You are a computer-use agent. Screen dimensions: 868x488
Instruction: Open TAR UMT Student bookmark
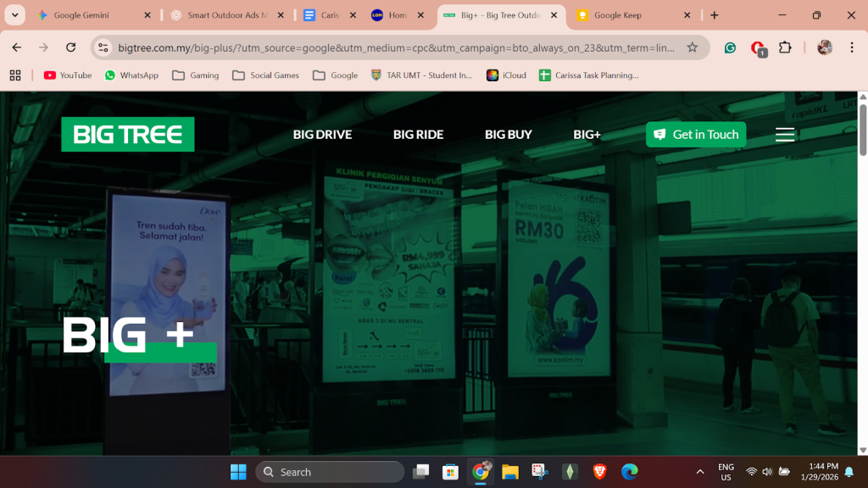click(x=422, y=75)
